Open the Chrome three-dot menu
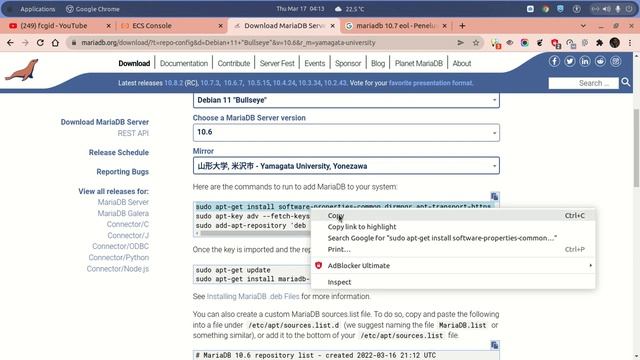The width and height of the screenshot is (640, 360). 630,42
